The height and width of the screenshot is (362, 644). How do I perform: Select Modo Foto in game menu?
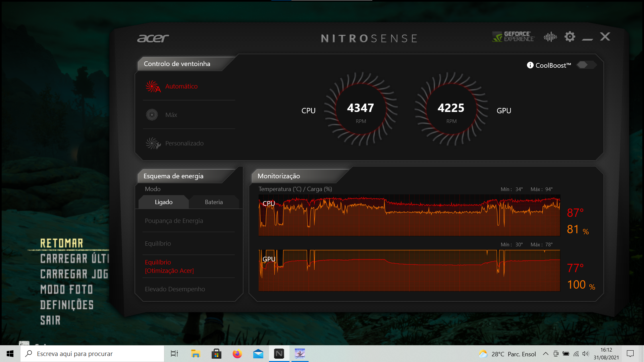pyautogui.click(x=66, y=289)
